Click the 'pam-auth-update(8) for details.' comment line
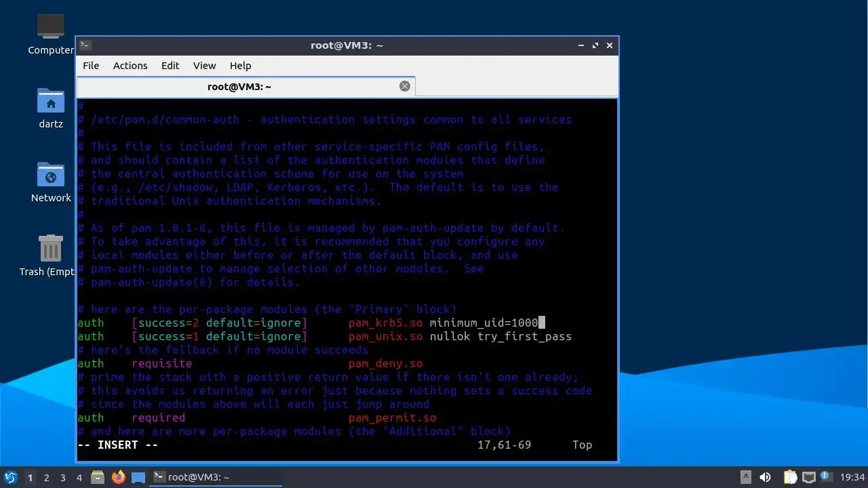 click(189, 282)
